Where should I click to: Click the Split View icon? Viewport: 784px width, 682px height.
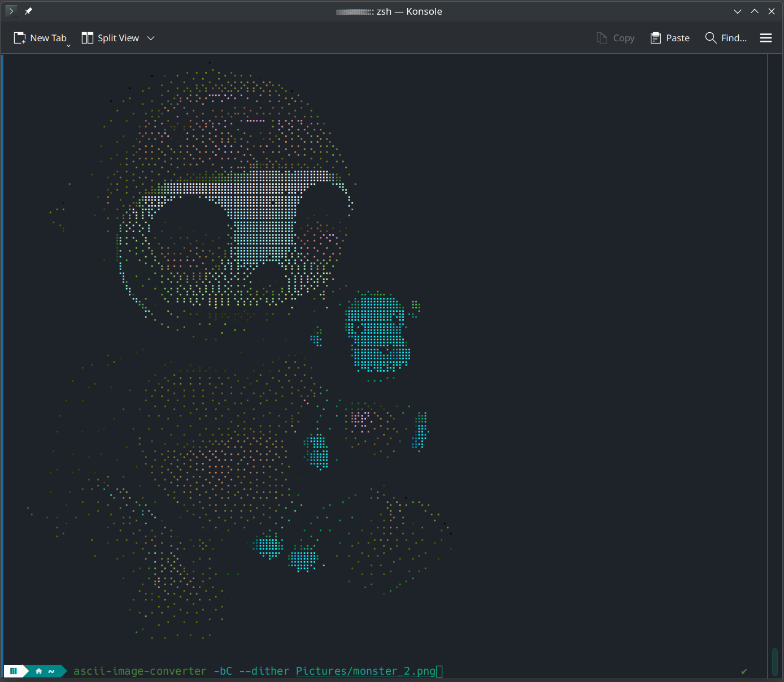(x=88, y=38)
